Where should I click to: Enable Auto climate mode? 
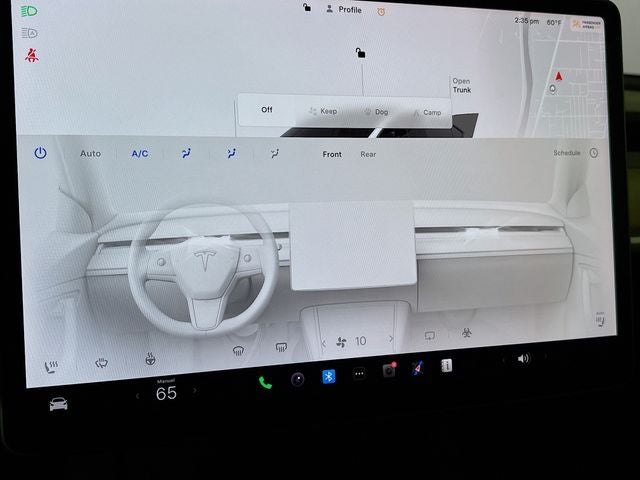point(90,153)
